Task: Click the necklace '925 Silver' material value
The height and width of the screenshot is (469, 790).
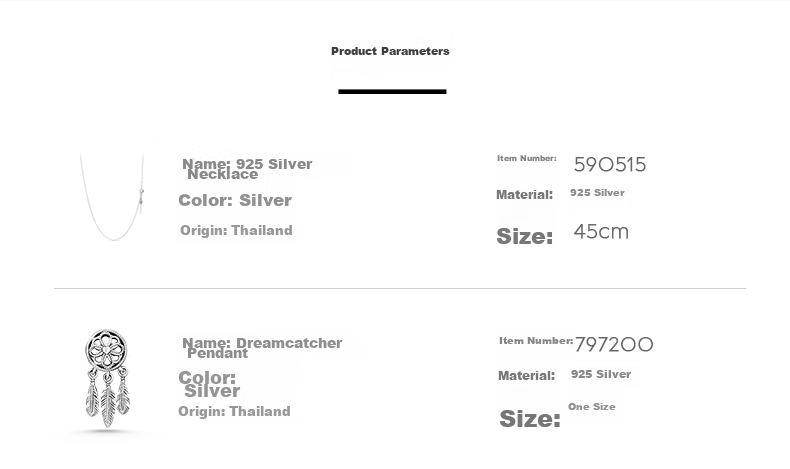Action: [597, 192]
